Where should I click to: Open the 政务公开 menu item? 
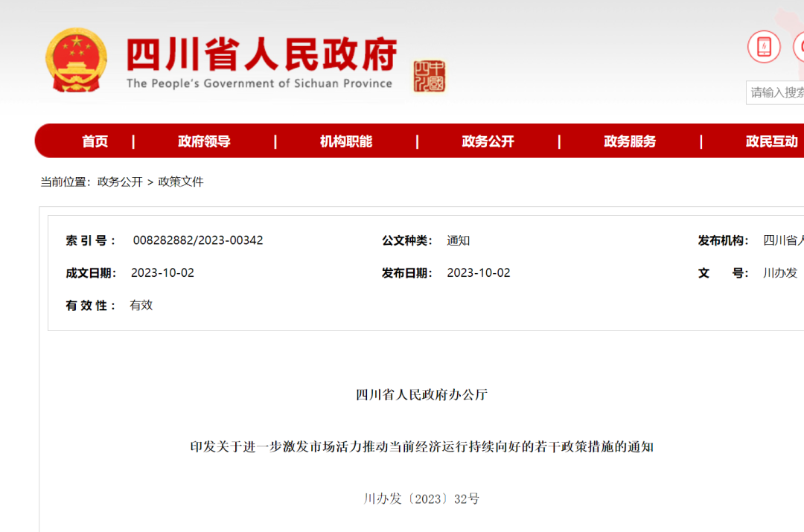(488, 141)
